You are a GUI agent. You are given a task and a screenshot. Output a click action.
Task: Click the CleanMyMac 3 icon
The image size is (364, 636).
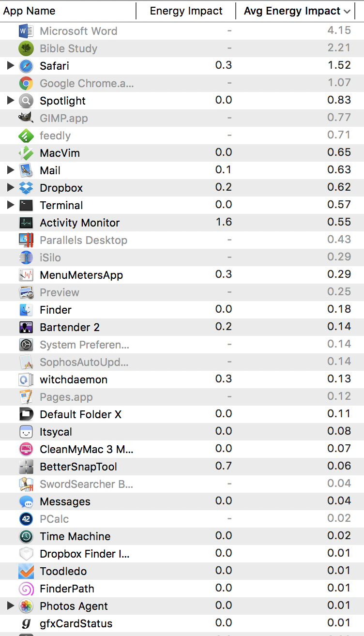(x=26, y=450)
